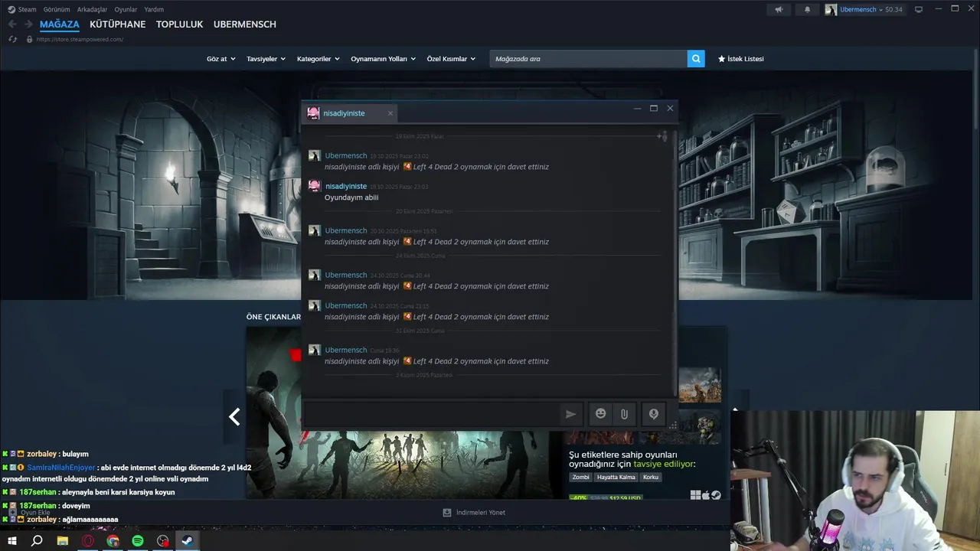Switch to the UBERMENSCH profile tab
The width and height of the screenshot is (980, 551).
(x=245, y=24)
